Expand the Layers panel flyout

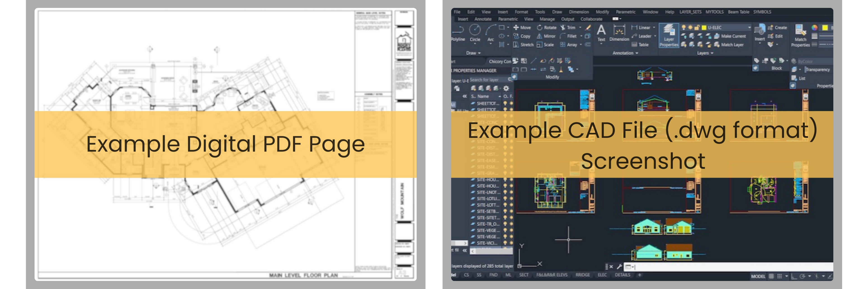[x=705, y=53]
